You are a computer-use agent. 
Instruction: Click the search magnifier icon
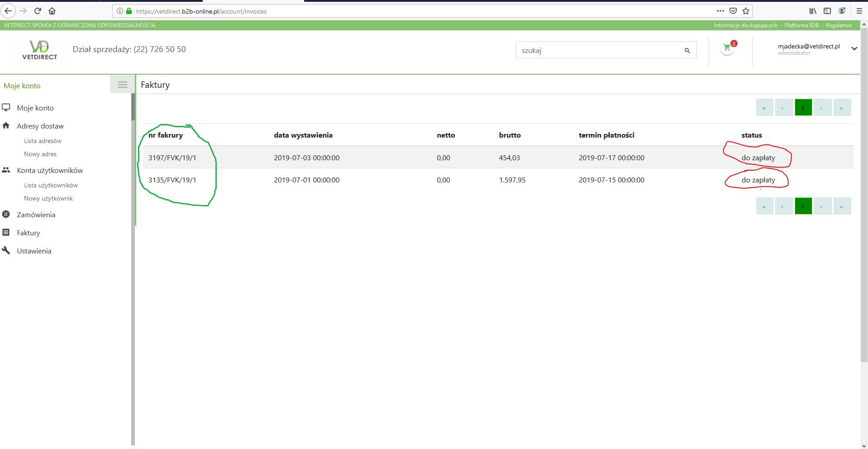pos(687,51)
